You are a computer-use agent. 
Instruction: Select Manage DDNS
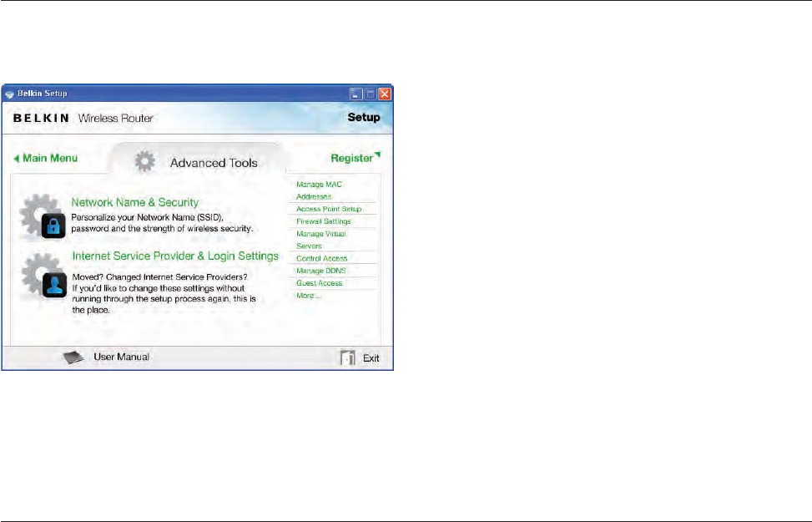pyautogui.click(x=321, y=271)
